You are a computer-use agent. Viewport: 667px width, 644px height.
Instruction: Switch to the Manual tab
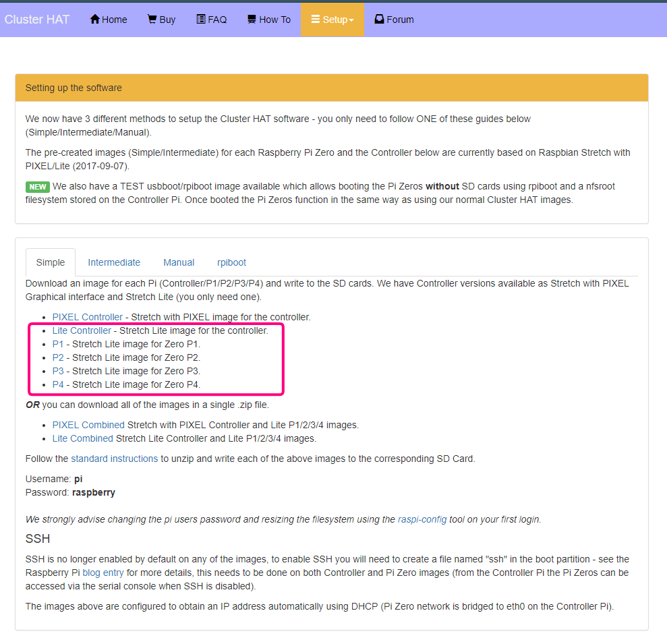(179, 262)
